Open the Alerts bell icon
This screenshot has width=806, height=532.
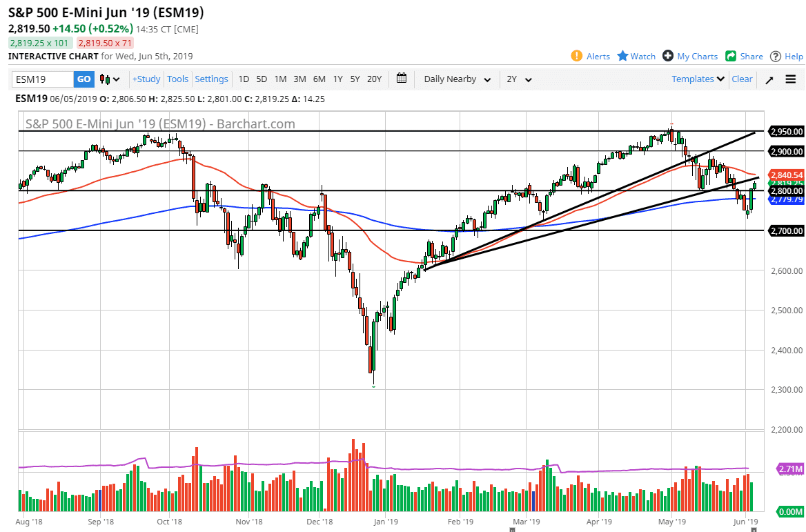(x=577, y=56)
